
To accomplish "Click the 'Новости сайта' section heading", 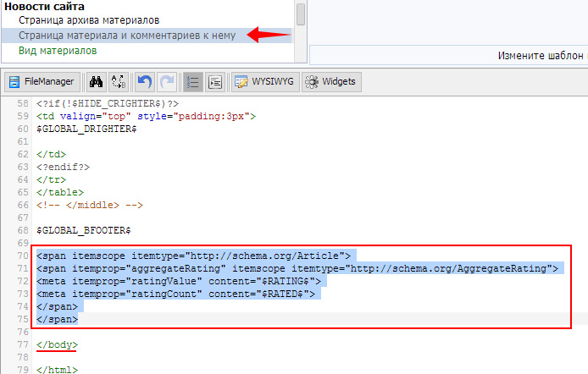I will click(x=44, y=7).
